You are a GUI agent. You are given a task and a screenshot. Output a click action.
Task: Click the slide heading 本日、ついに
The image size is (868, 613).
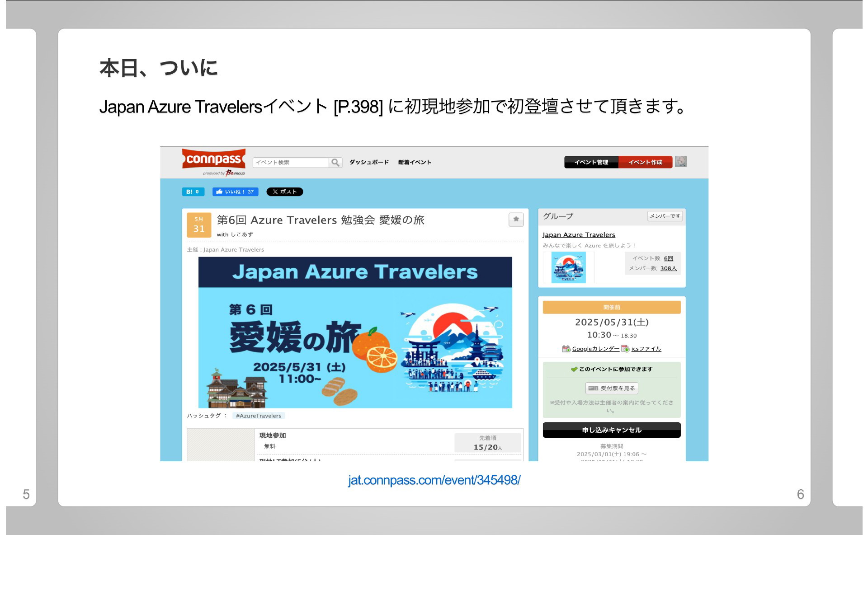click(x=159, y=68)
